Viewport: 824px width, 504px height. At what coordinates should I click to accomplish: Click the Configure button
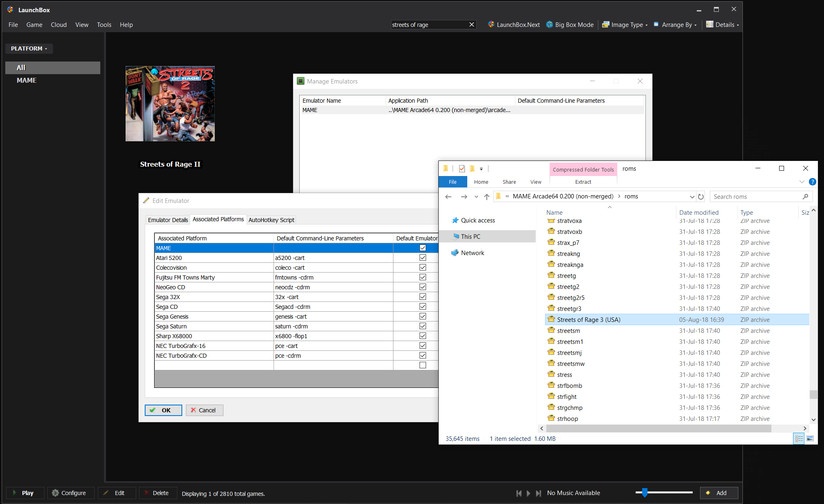tap(71, 493)
